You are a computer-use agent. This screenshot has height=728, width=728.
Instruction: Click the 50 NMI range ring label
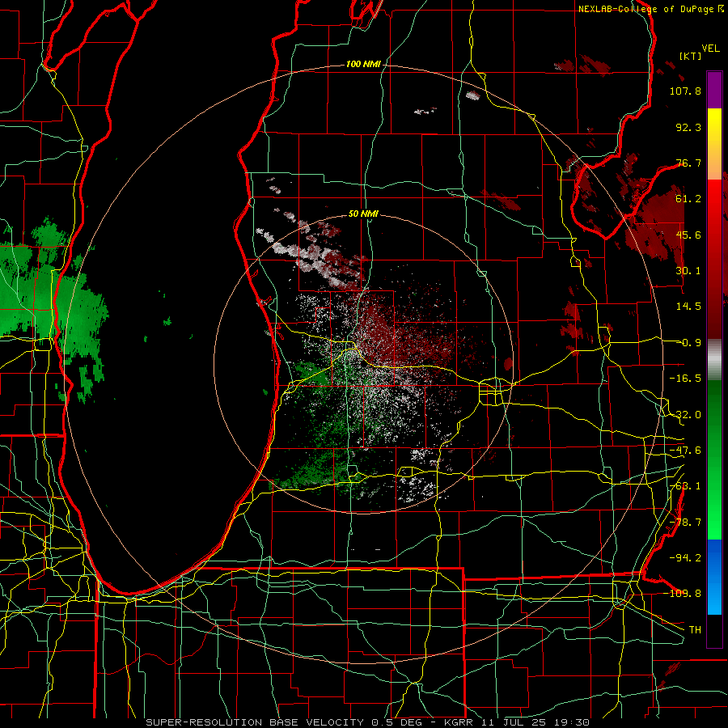(363, 214)
